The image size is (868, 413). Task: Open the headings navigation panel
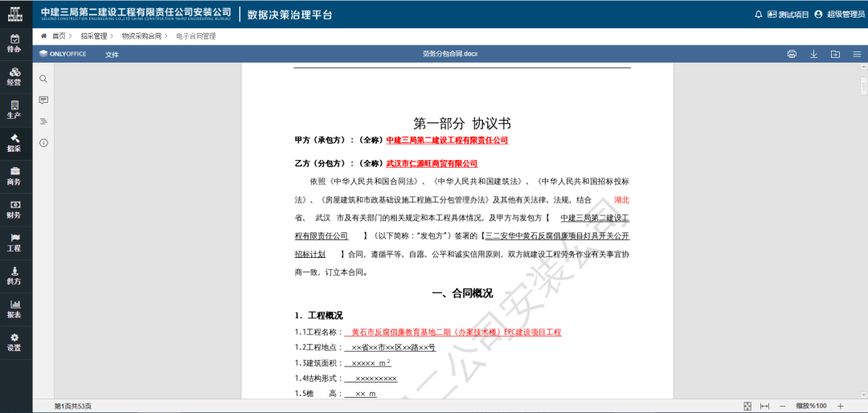point(43,121)
